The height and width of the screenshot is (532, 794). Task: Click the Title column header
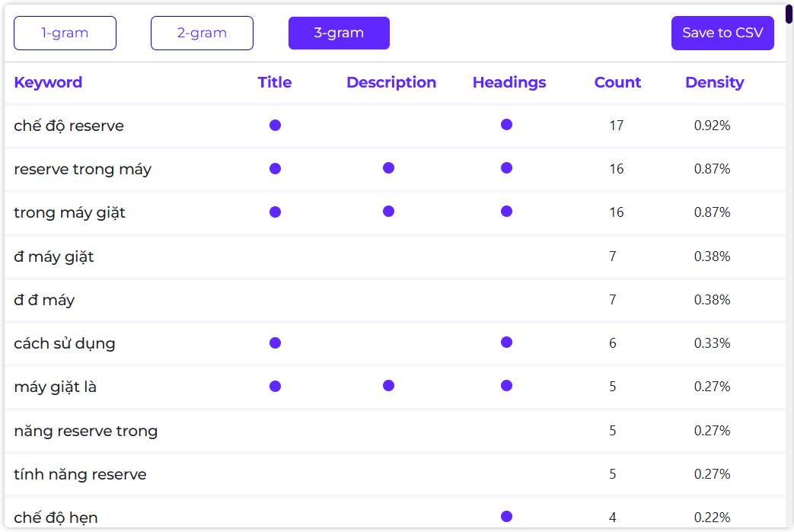click(x=275, y=82)
